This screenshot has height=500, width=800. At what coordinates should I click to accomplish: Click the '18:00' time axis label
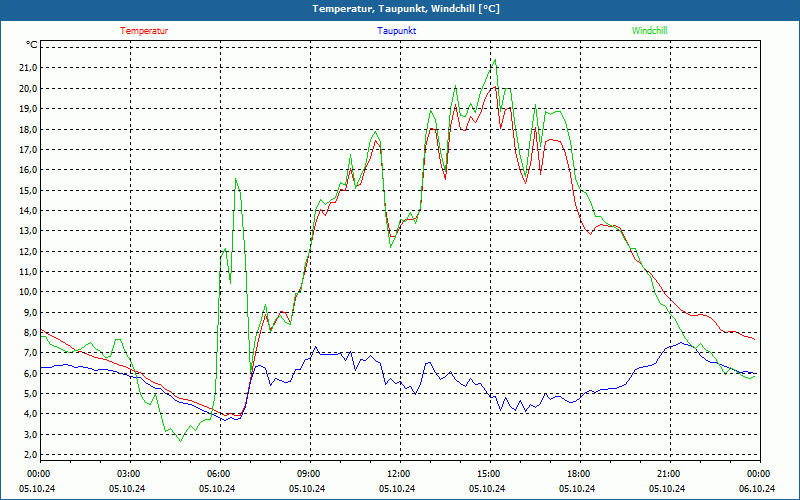579,474
